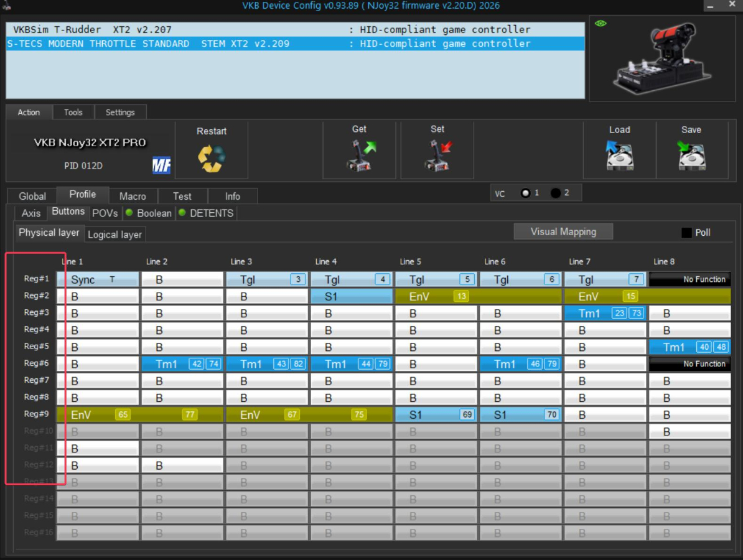Viewport: 743px width, 560px height.
Task: Click the Visual Mapping button
Action: click(563, 231)
